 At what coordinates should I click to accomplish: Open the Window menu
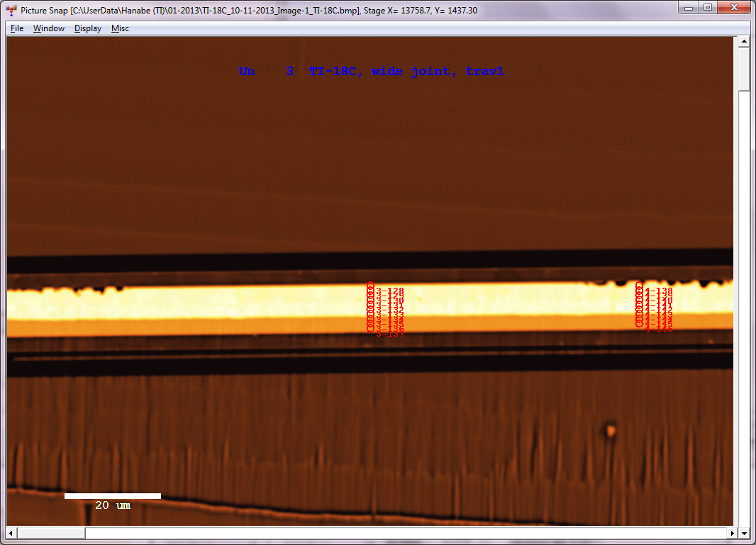coord(49,28)
